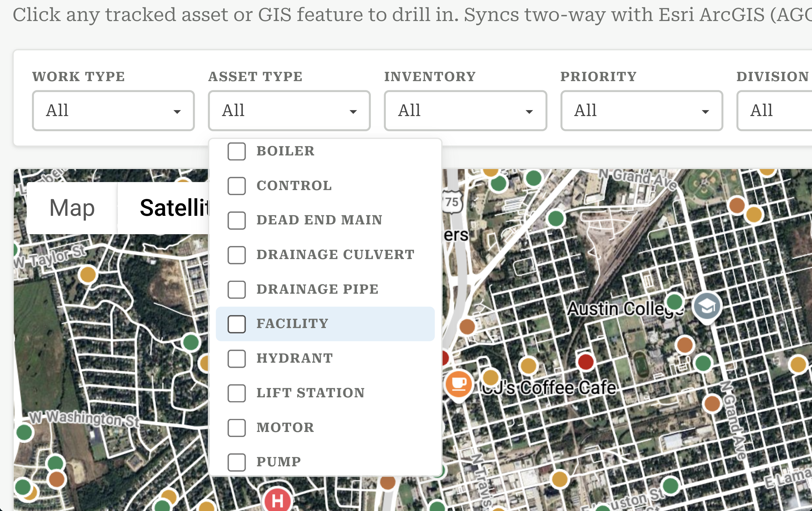The height and width of the screenshot is (511, 812).
Task: Open the Priority dropdown
Action: tap(642, 111)
